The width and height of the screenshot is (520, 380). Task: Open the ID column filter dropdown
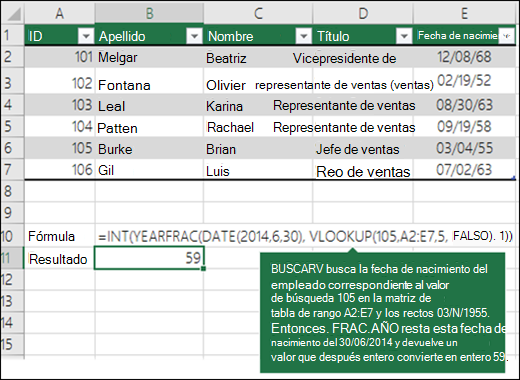(x=86, y=36)
